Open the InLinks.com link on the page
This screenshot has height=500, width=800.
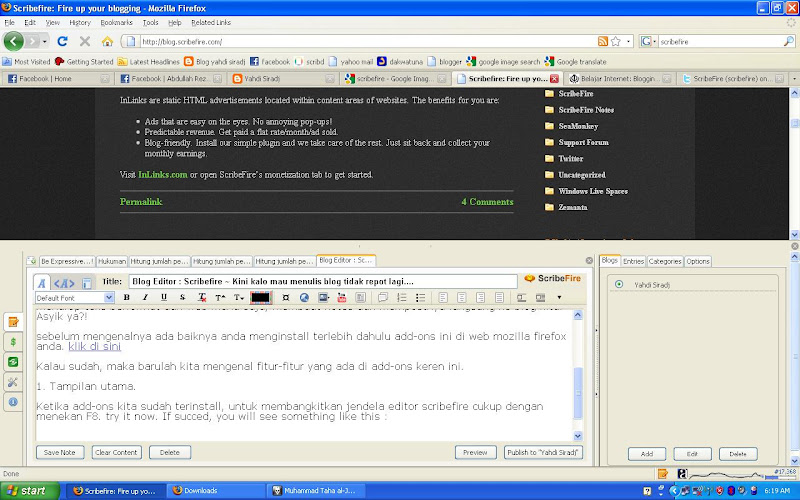pos(163,174)
